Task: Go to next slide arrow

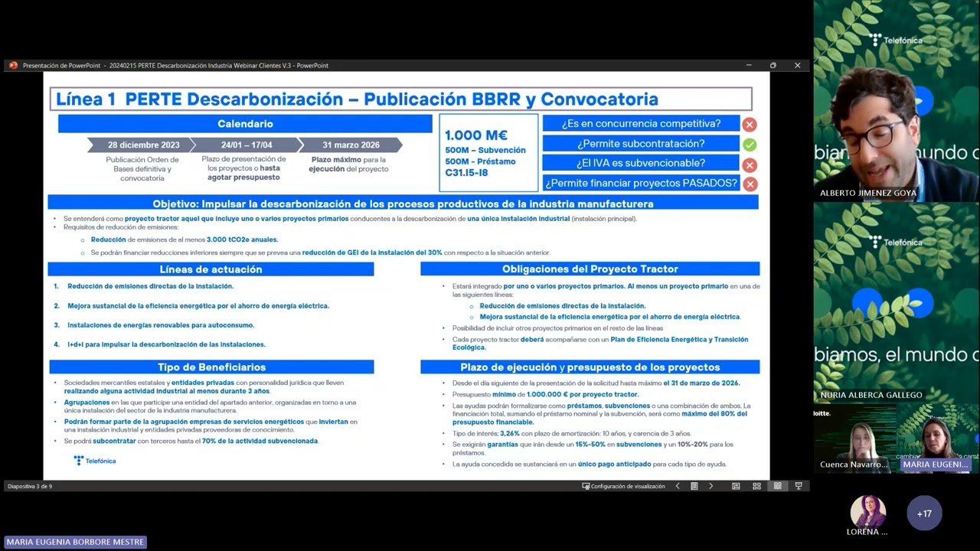Action: 710,486
